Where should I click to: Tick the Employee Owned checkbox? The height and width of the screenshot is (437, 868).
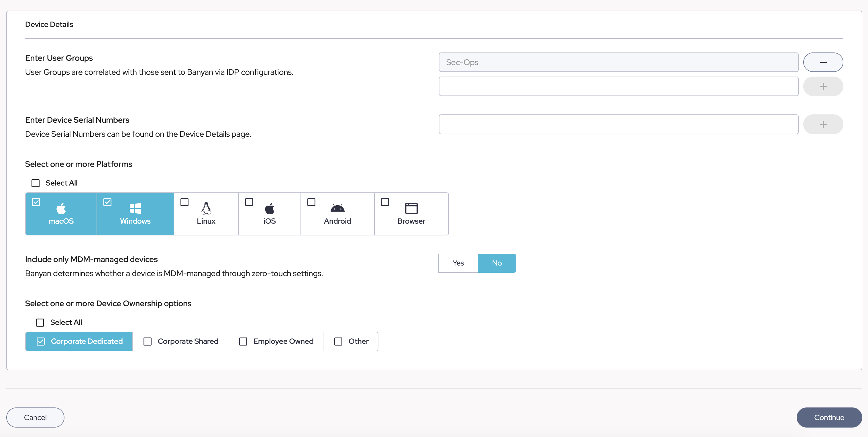coord(243,342)
